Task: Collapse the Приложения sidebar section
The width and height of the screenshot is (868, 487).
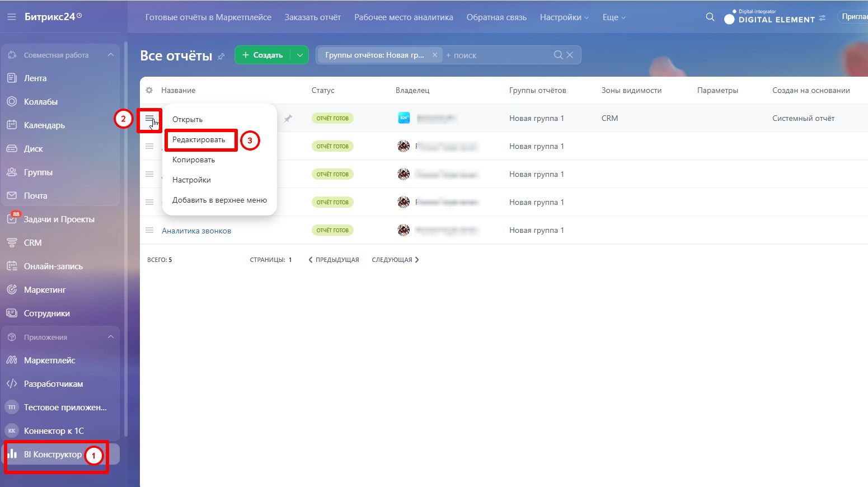Action: [x=110, y=337]
